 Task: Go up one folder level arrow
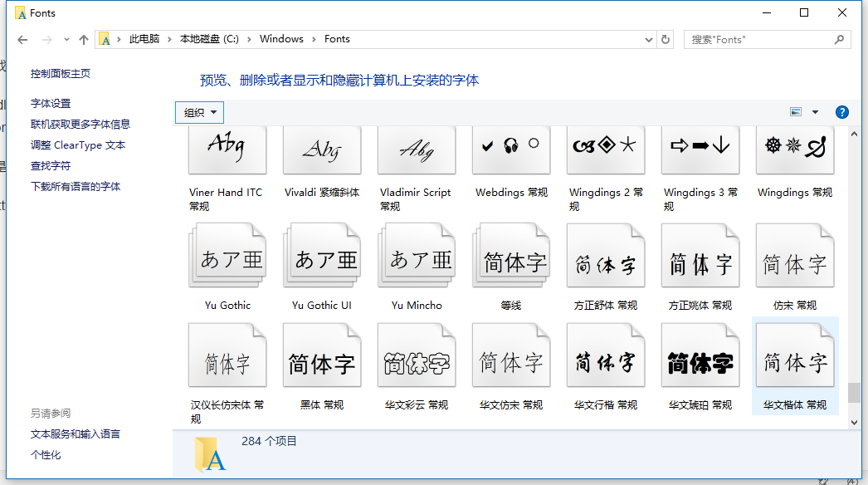(84, 39)
